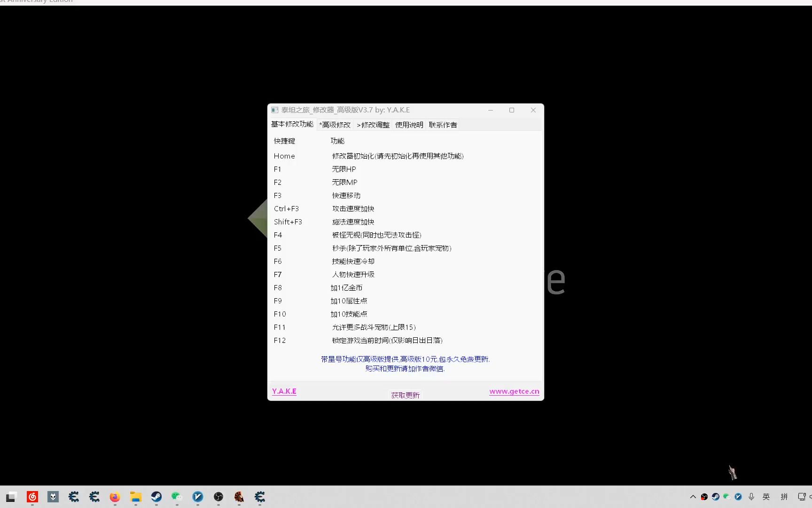Image resolution: width=812 pixels, height=508 pixels.
Task: Switch to Titan Quest helmet icon on the taskbar
Action: point(239,497)
